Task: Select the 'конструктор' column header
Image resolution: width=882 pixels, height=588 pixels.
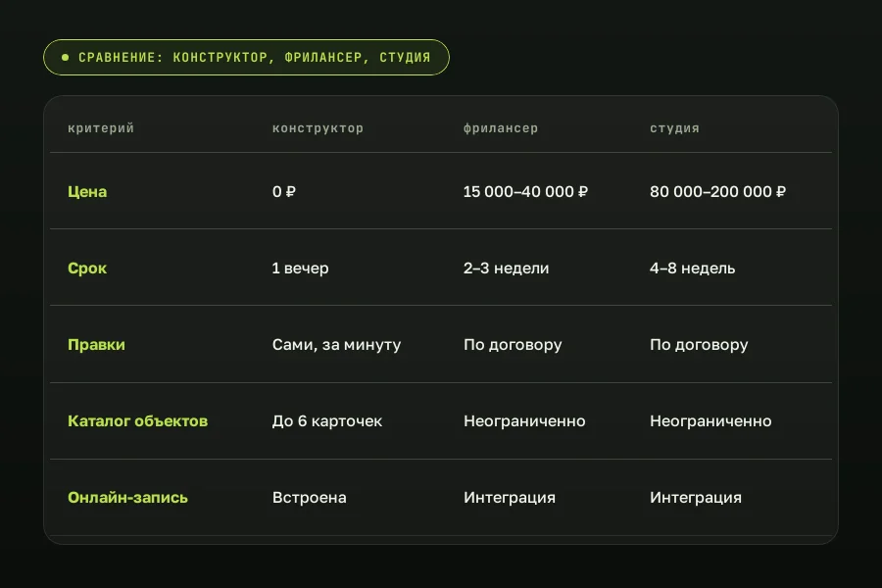Action: coord(318,128)
